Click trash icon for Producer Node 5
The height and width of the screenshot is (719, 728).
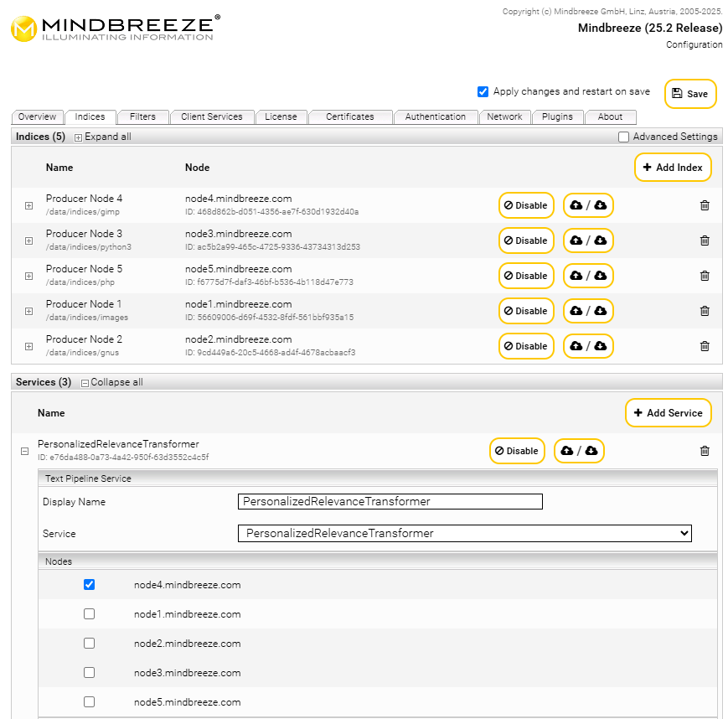705,276
